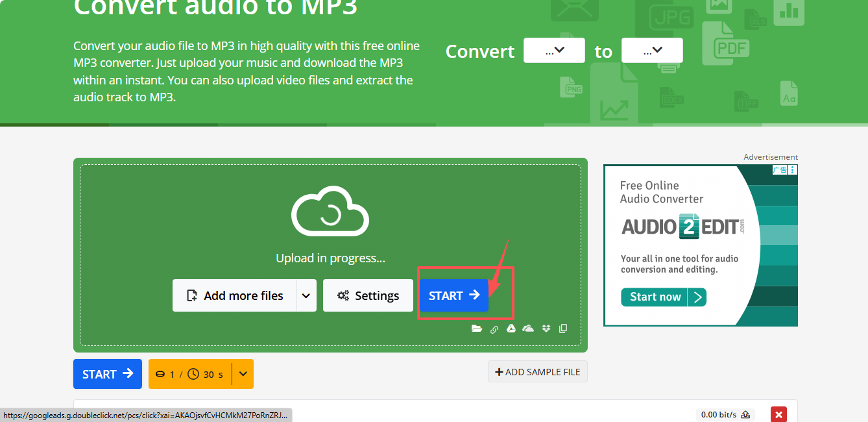Expand the Add more files dropdown arrow
The height and width of the screenshot is (422, 868).
(306, 296)
